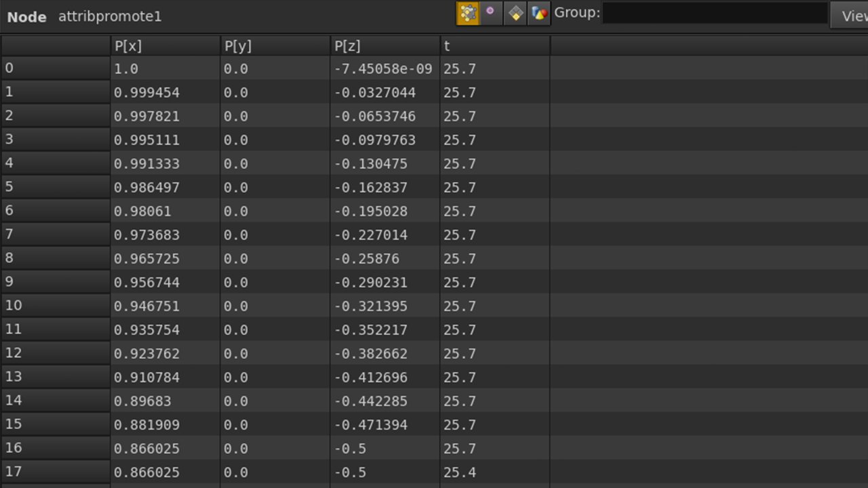The image size is (868, 488).
Task: Click the P[x] value 0.956744
Action: tap(146, 283)
